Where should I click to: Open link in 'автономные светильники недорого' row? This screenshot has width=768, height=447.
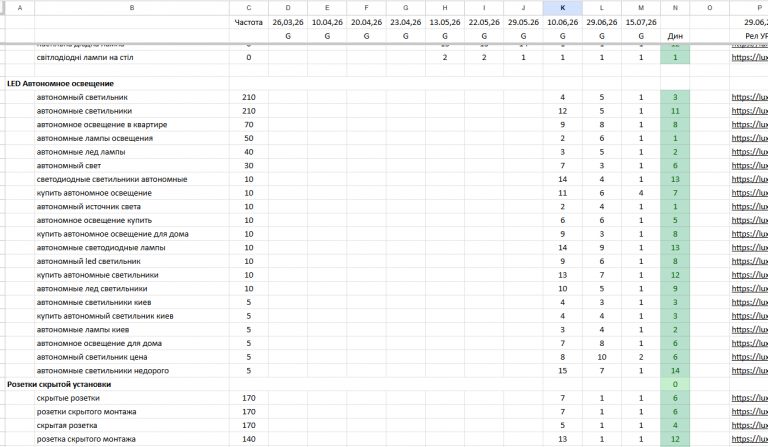tap(749, 372)
